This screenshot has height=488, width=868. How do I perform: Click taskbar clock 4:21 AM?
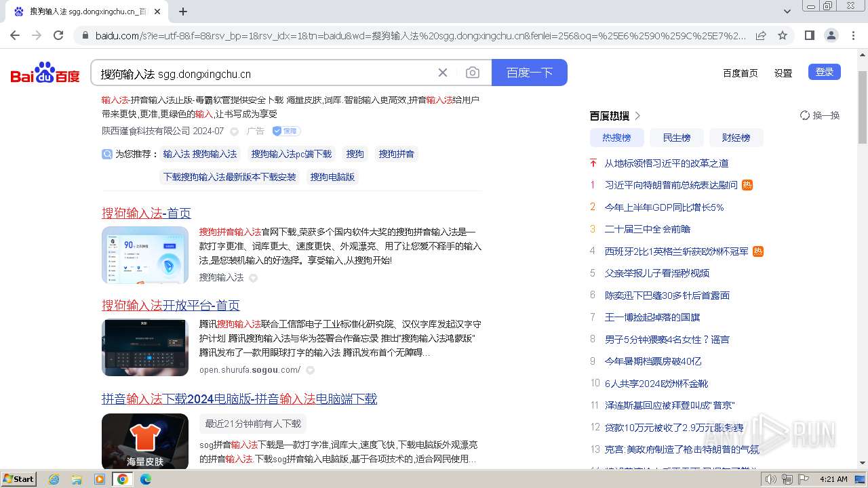pyautogui.click(x=833, y=479)
